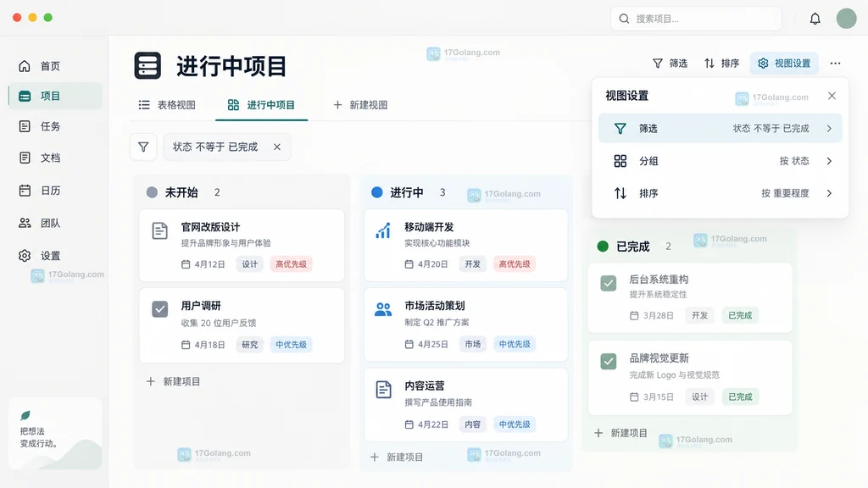The image size is (868, 488).
Task: Focus the 搜索项目 search field
Action: point(696,19)
